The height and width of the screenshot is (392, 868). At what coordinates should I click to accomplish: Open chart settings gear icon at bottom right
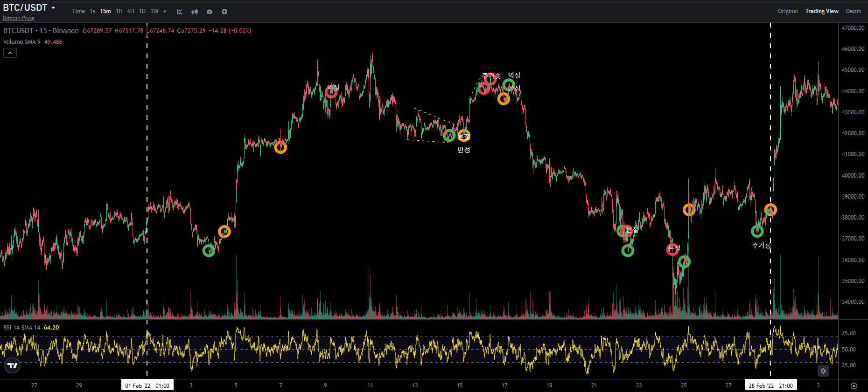[x=854, y=386]
